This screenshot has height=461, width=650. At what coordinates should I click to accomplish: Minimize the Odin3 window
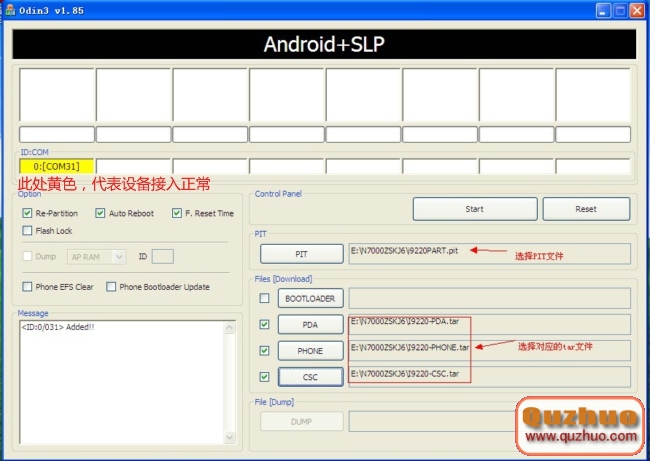(603, 11)
